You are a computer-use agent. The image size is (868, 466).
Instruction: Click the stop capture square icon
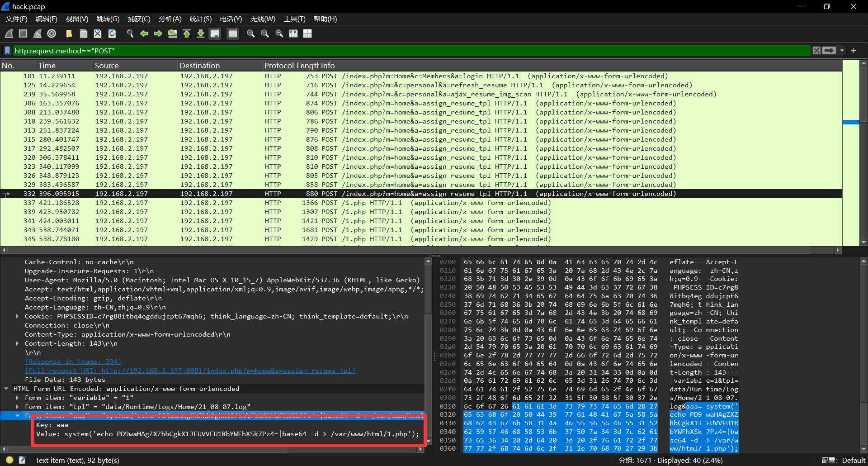(x=23, y=33)
